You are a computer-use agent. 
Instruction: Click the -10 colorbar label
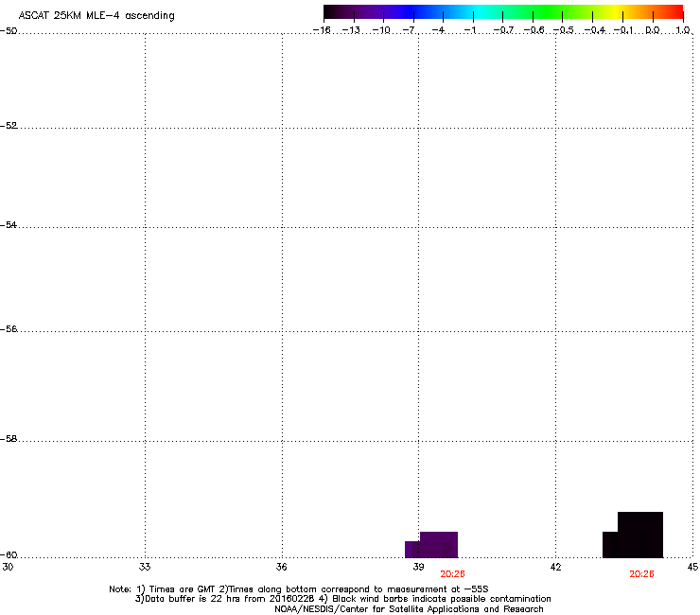pos(381,30)
